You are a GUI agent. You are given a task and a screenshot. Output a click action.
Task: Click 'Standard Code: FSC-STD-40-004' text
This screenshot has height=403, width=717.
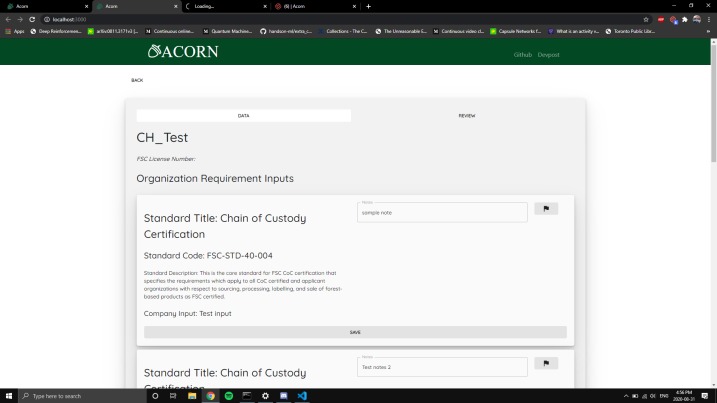point(208,256)
